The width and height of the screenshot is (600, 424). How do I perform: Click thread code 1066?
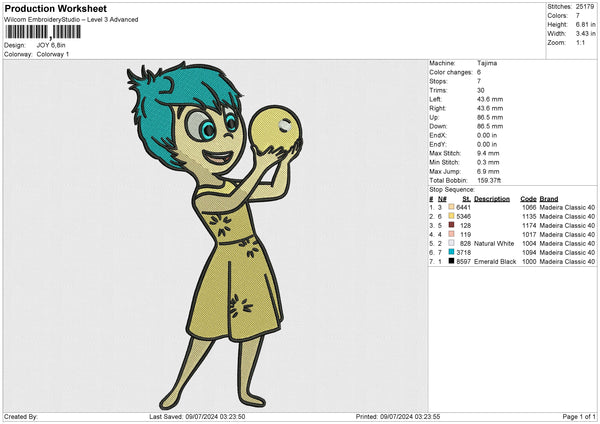click(x=529, y=207)
